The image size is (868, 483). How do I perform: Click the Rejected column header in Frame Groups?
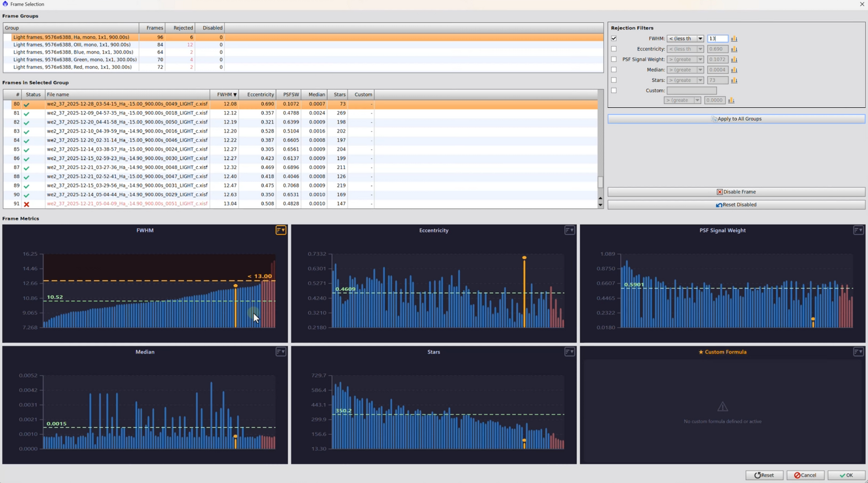click(181, 28)
